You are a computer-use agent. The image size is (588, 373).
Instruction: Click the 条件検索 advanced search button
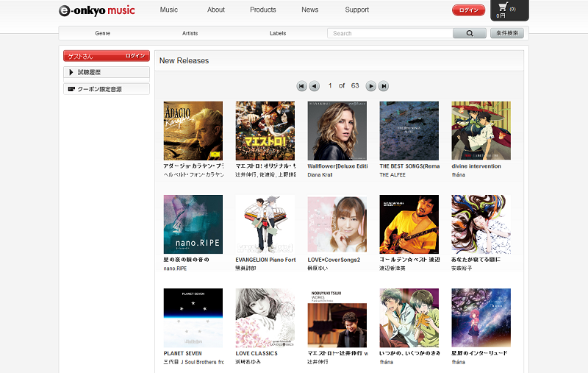click(x=507, y=33)
